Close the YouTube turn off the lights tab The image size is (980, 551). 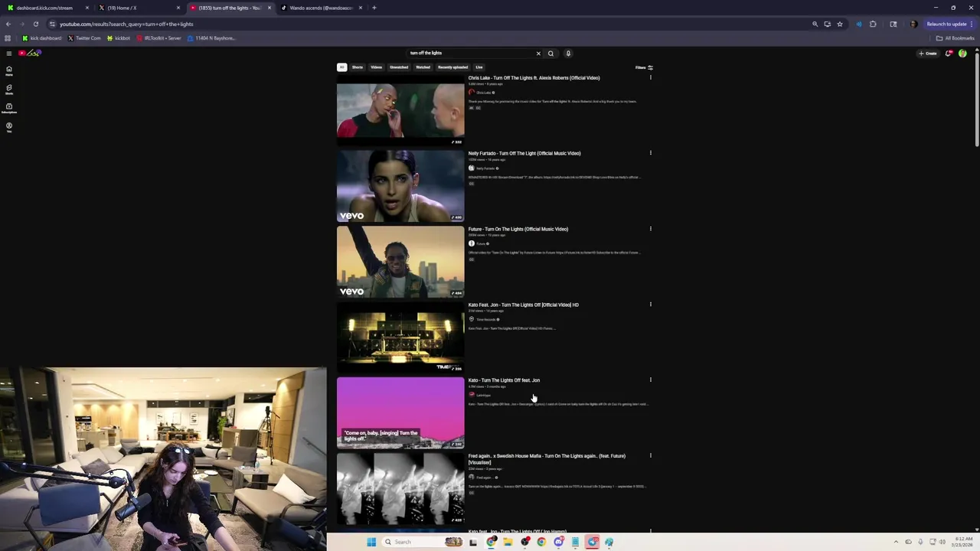(x=269, y=8)
